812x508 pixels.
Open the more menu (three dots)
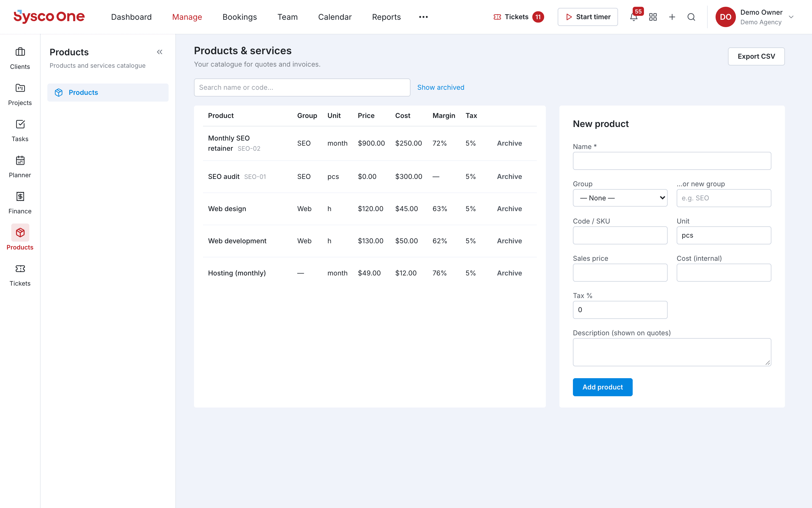423,17
